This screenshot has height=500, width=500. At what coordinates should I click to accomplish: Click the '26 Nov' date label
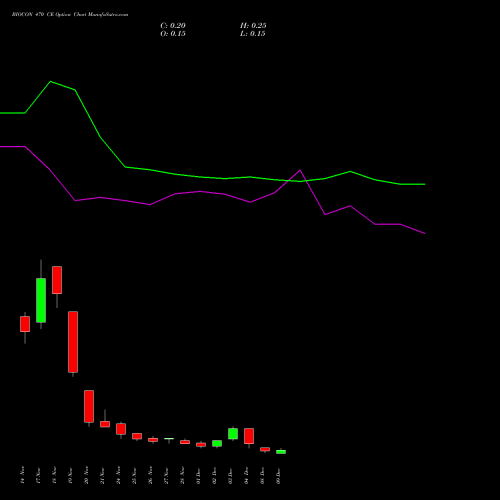point(150,475)
